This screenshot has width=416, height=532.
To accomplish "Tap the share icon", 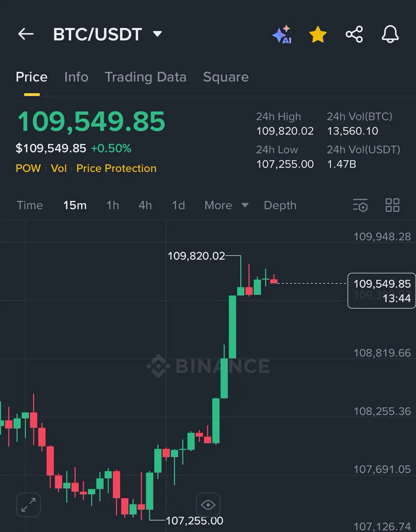I will pos(354,34).
